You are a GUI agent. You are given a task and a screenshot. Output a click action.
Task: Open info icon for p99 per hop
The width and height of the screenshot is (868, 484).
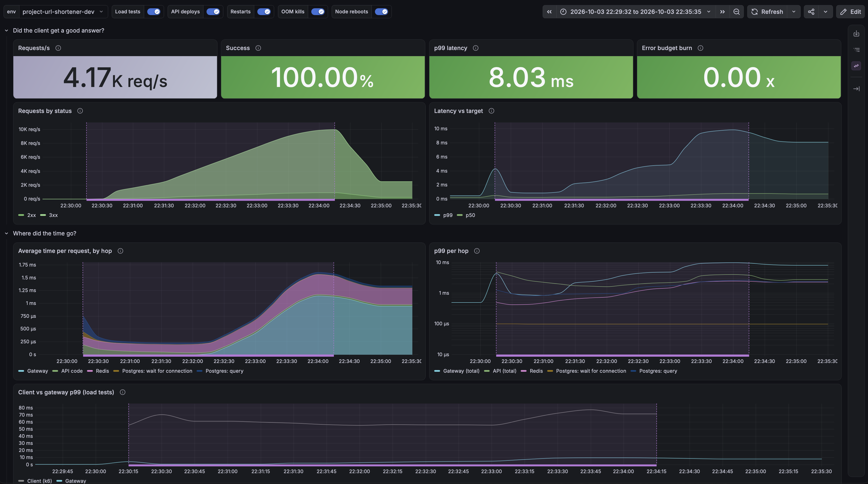(477, 251)
